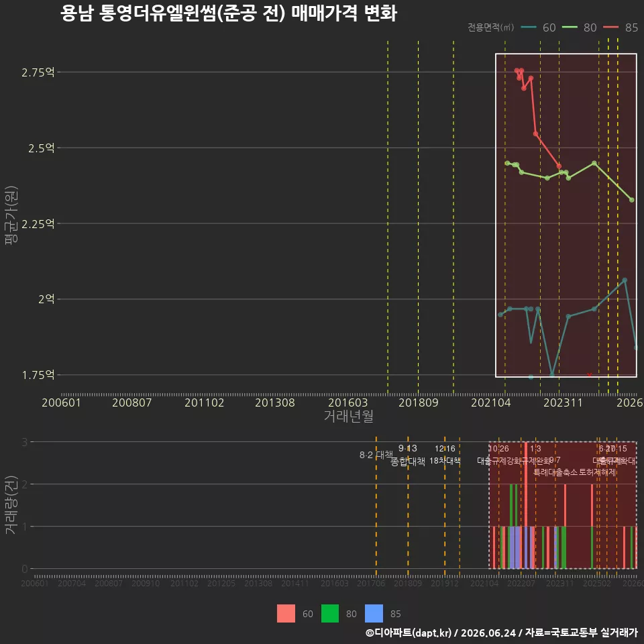The image size is (644, 644).
Task: Click the 전용면적(㎡) legend label
Action: pos(491,27)
